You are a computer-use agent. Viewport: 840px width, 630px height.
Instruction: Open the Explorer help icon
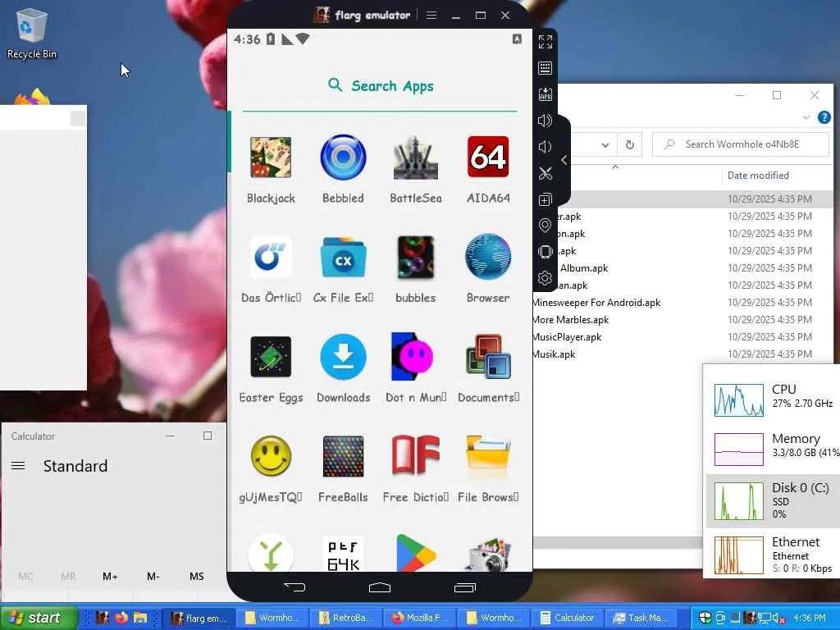[x=824, y=117]
